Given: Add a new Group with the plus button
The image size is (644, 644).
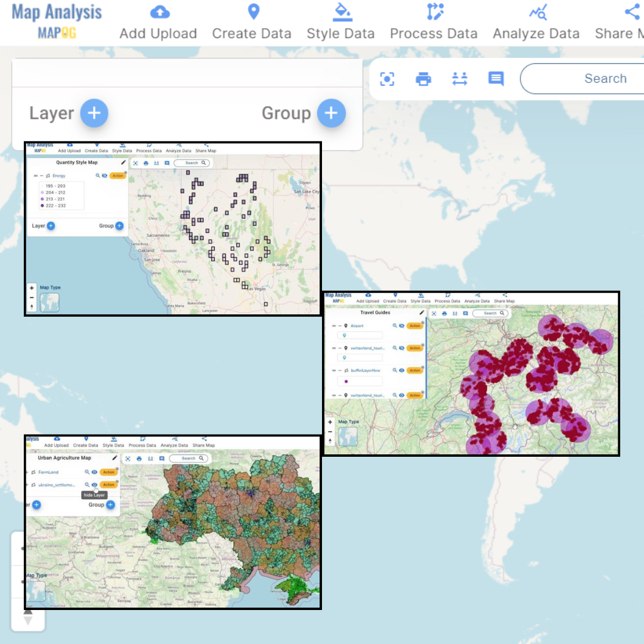Looking at the screenshot, I should 331,113.
